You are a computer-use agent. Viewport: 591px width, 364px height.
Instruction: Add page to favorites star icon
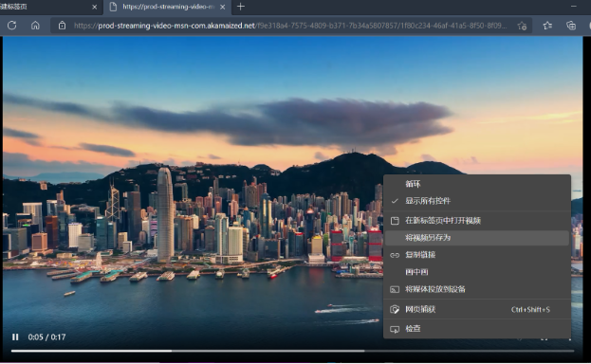pyautogui.click(x=522, y=26)
